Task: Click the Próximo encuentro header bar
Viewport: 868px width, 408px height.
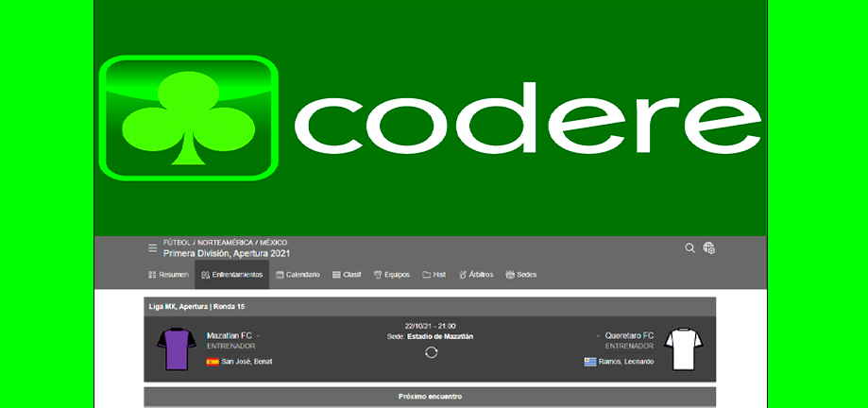Action: 430,397
